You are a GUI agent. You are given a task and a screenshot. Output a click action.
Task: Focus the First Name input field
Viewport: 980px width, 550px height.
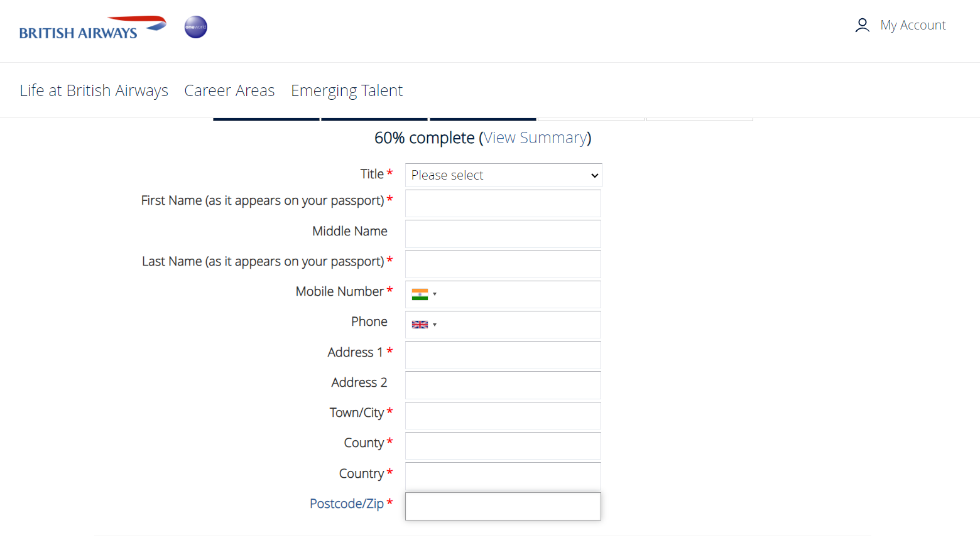(503, 203)
